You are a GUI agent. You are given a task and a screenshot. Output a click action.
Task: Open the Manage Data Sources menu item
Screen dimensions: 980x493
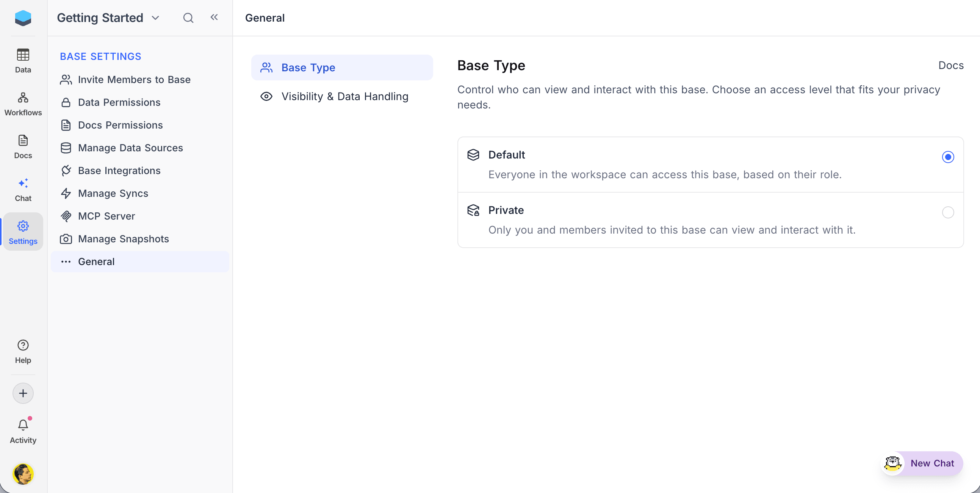pos(130,148)
